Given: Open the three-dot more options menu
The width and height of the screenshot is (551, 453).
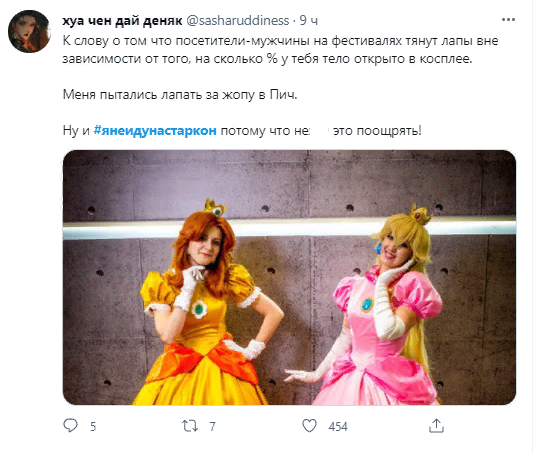Looking at the screenshot, I should click(x=508, y=20).
